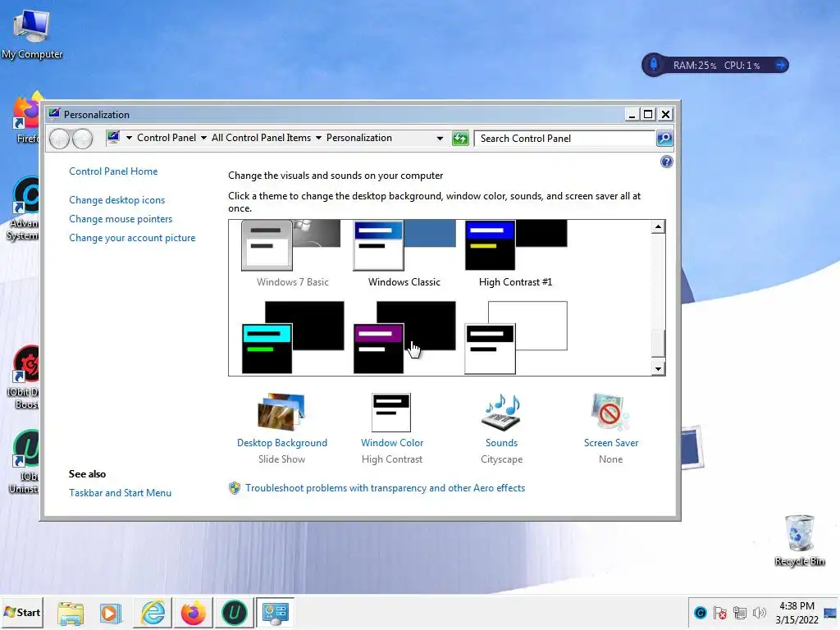Click the theme list scroll down arrow
This screenshot has width=840, height=630.
658,368
